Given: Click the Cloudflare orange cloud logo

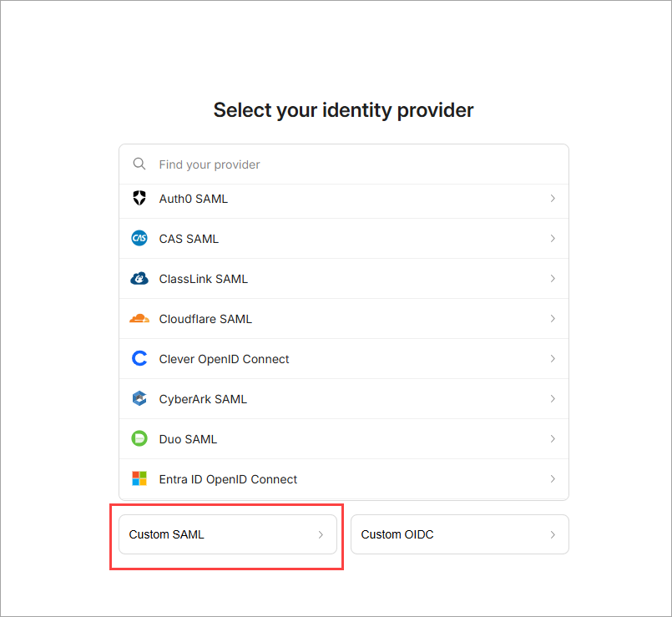Looking at the screenshot, I should pos(139,319).
